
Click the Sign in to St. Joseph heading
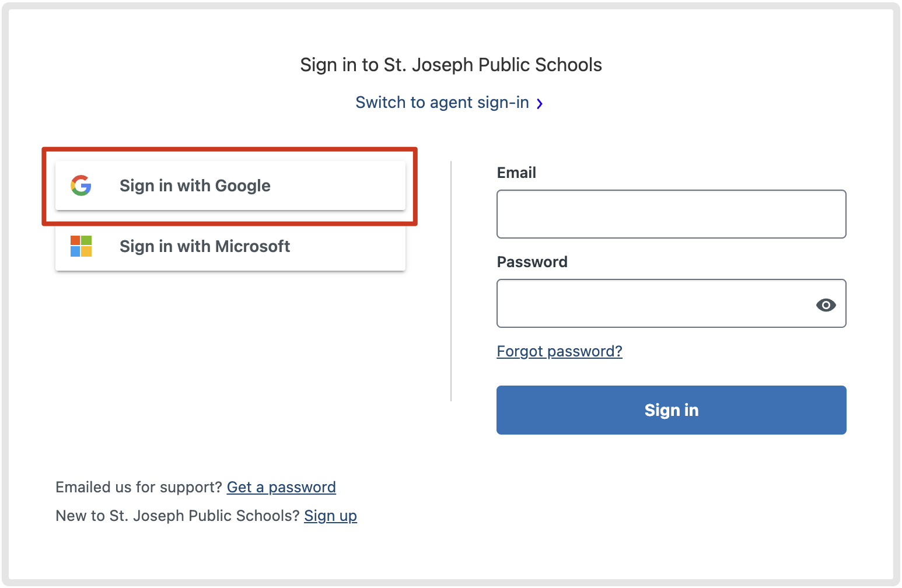point(450,65)
